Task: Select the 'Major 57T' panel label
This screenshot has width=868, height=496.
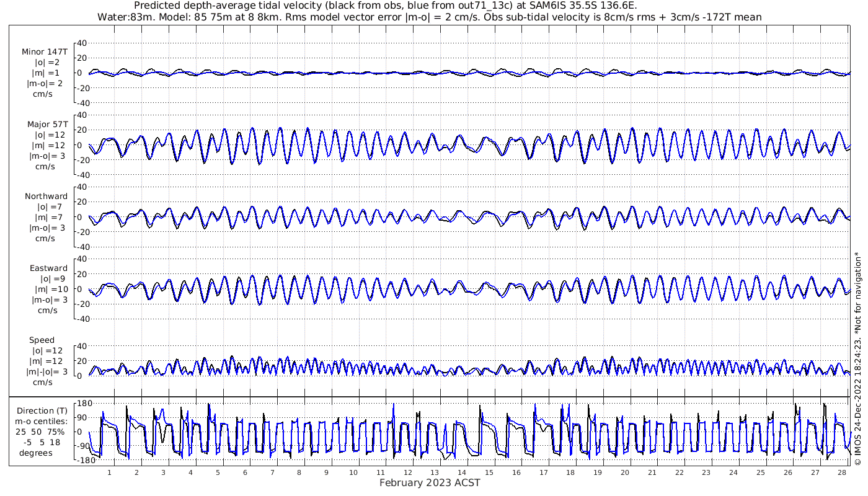Action: click(46, 124)
